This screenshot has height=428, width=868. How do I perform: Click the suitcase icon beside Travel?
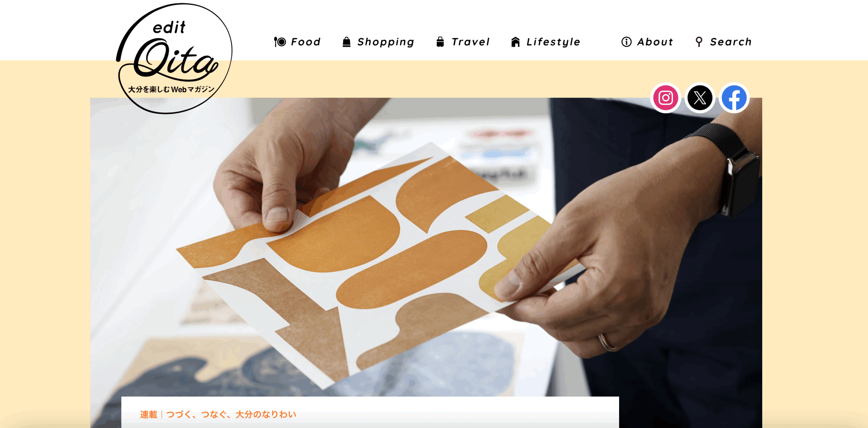[x=440, y=42]
